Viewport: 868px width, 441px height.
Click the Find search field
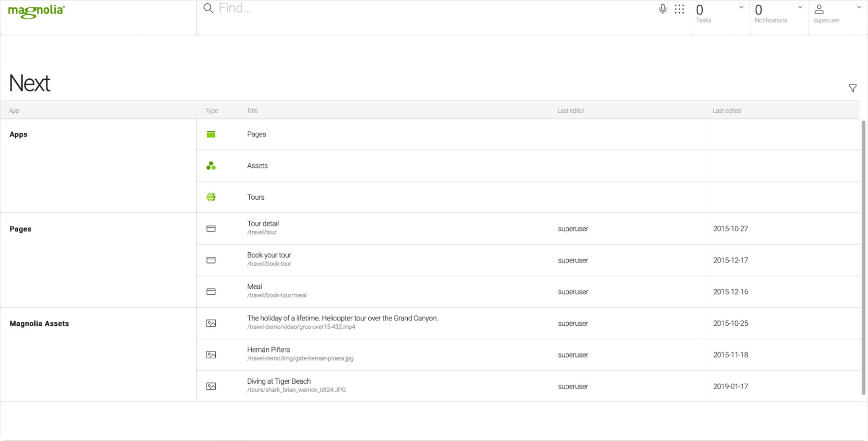pos(424,8)
